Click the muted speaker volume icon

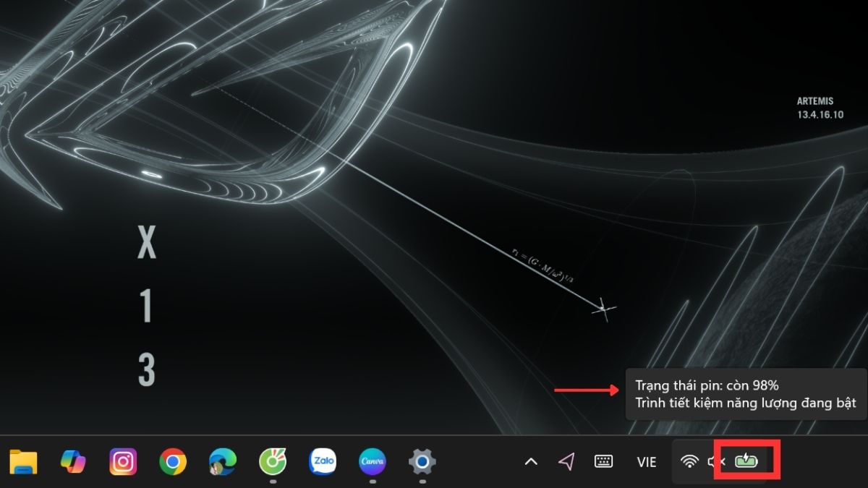pyautogui.click(x=716, y=461)
